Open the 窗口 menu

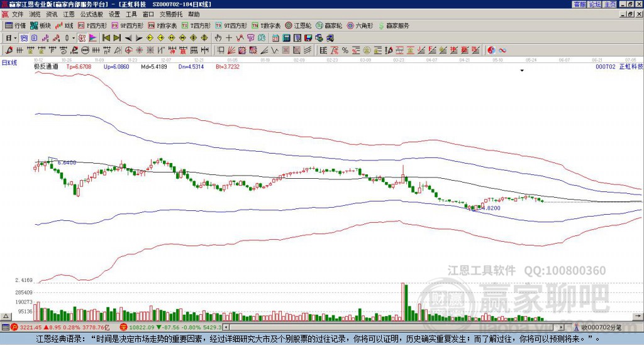coord(148,14)
